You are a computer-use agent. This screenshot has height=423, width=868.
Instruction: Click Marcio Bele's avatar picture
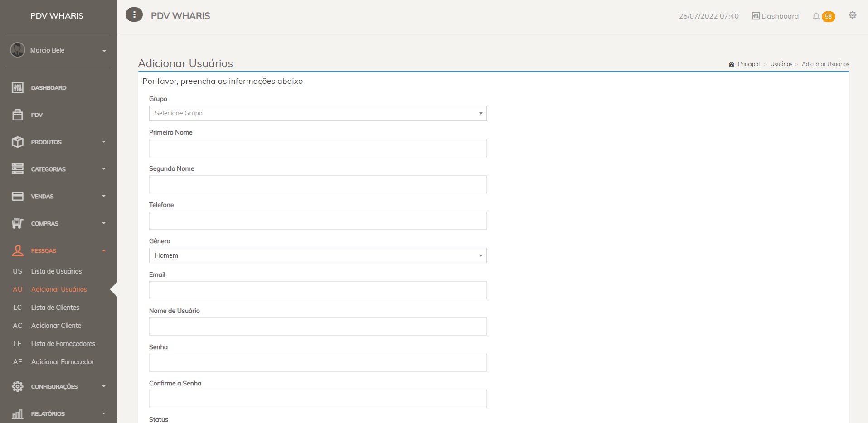18,50
